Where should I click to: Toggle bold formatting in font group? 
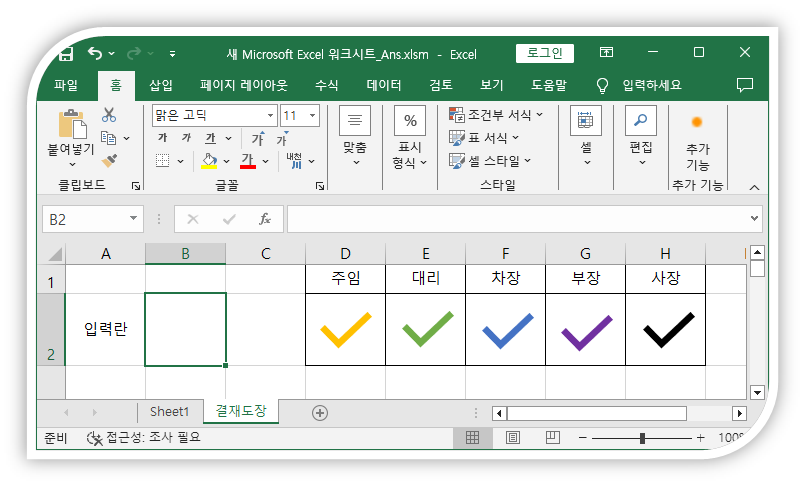pos(162,138)
